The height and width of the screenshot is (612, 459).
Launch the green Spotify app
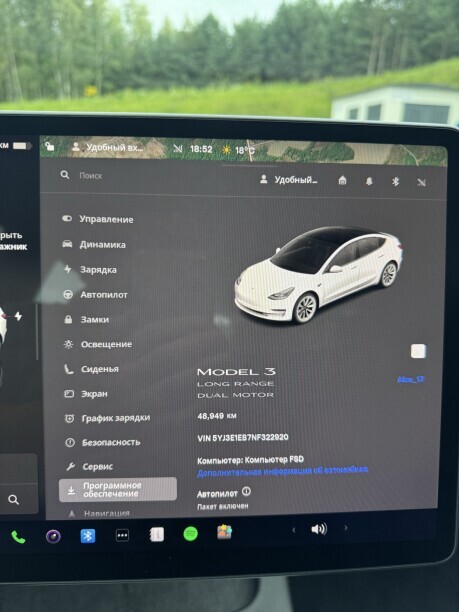pyautogui.click(x=190, y=534)
